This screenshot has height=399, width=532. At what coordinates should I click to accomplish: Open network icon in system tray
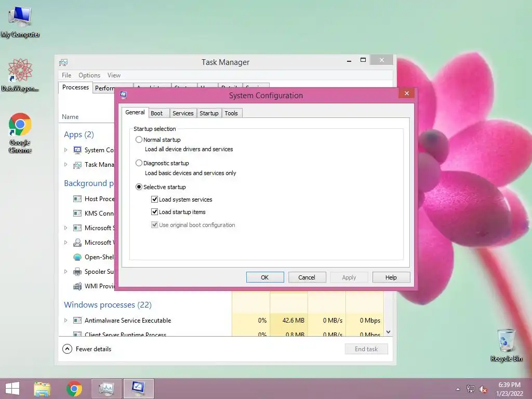[x=470, y=389]
